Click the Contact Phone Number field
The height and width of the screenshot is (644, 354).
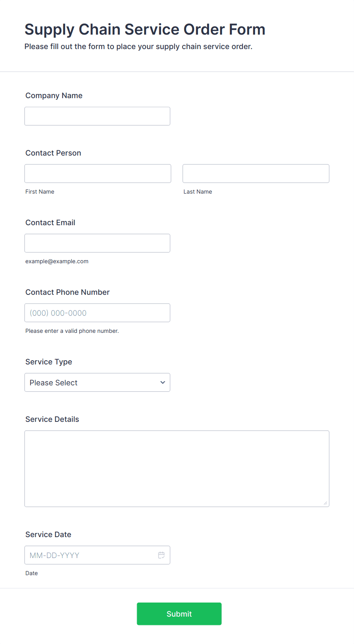97,313
